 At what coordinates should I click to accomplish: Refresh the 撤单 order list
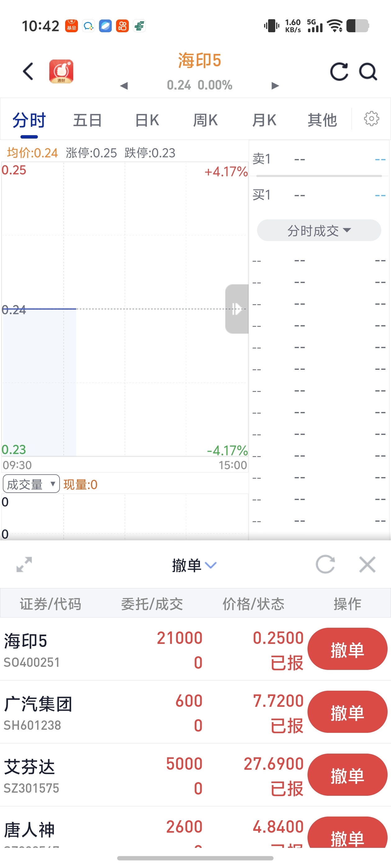point(325,565)
